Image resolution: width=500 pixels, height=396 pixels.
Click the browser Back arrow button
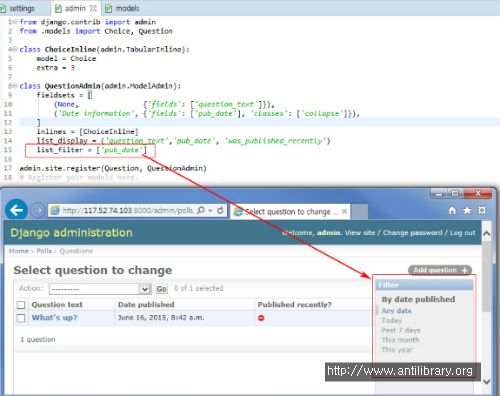[x=16, y=210]
